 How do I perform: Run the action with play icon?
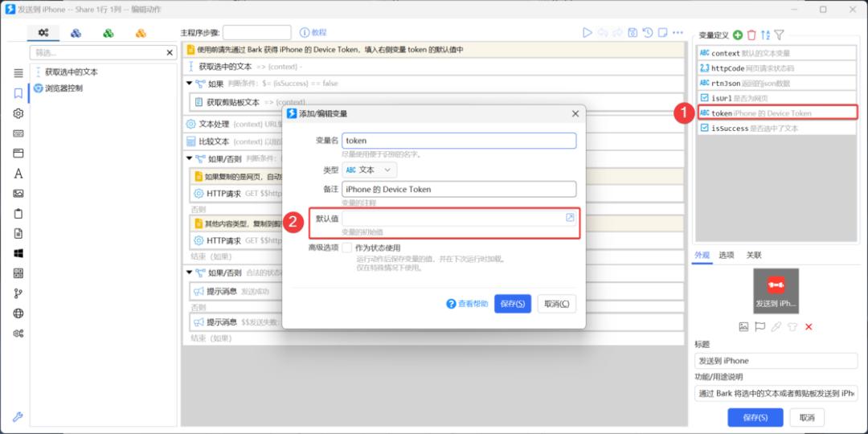coord(588,33)
